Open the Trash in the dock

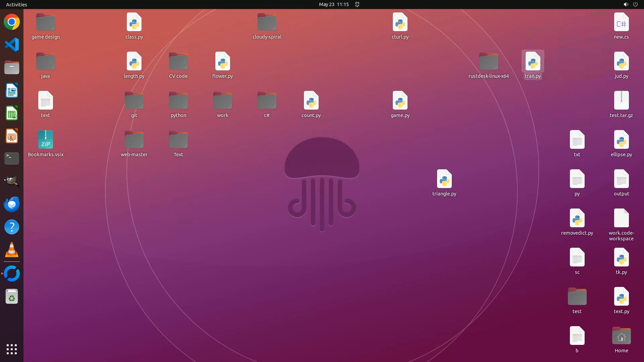(x=12, y=297)
